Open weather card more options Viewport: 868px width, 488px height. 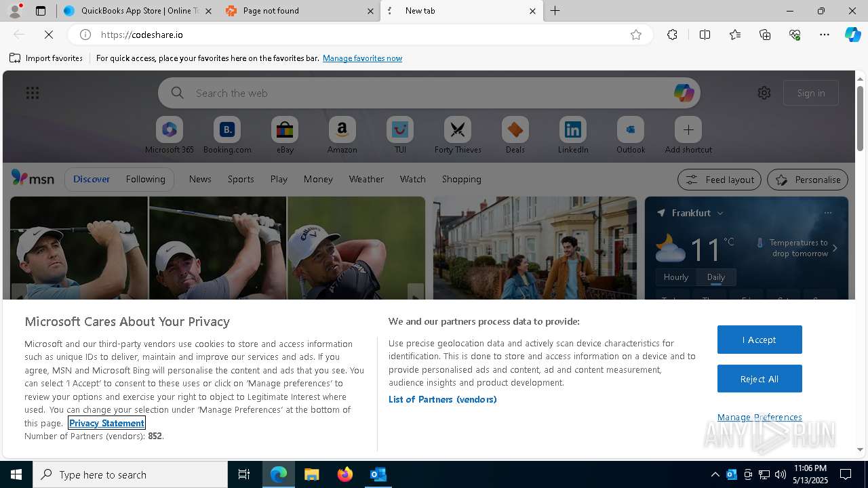(827, 213)
